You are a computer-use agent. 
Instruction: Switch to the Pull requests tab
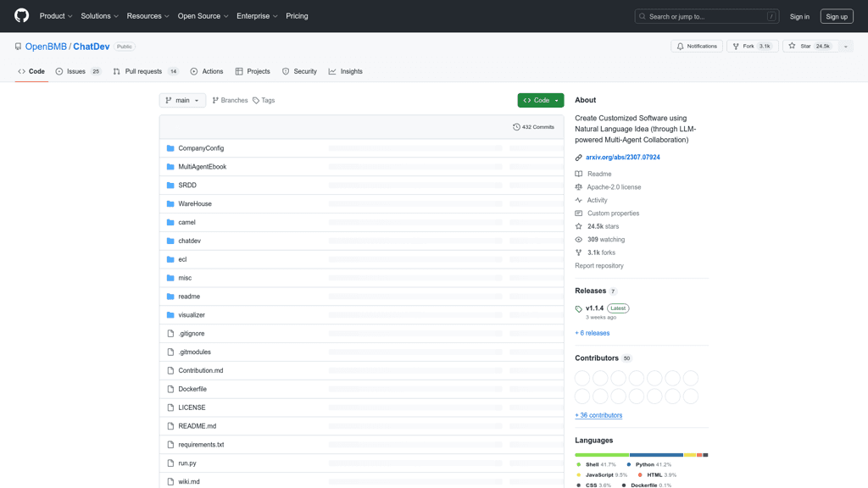click(144, 71)
